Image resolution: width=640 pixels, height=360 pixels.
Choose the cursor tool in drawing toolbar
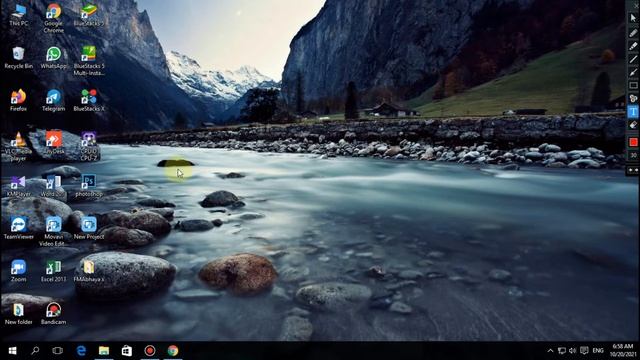coord(633,18)
